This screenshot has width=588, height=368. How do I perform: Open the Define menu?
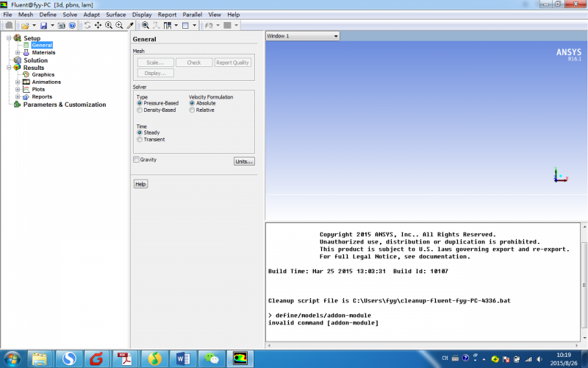point(48,15)
